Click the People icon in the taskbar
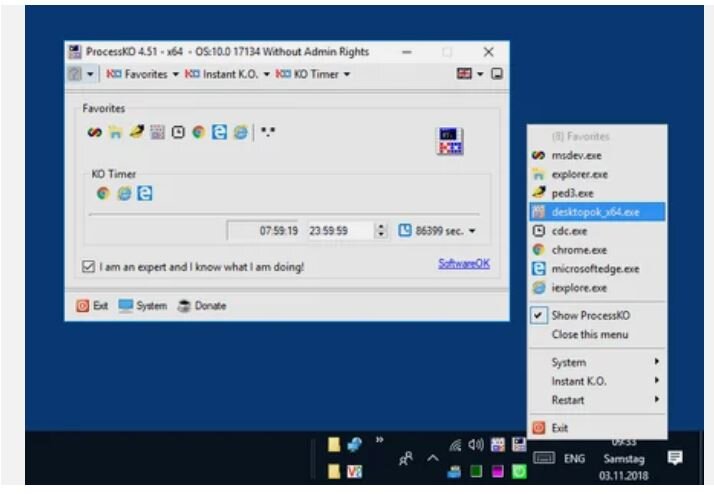714x494 pixels. click(406, 458)
